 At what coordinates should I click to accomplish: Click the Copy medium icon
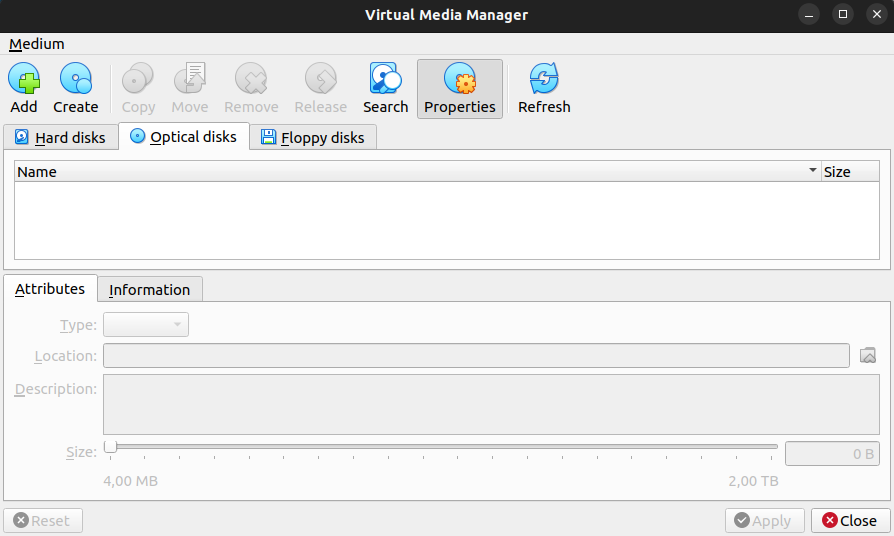coord(138,79)
